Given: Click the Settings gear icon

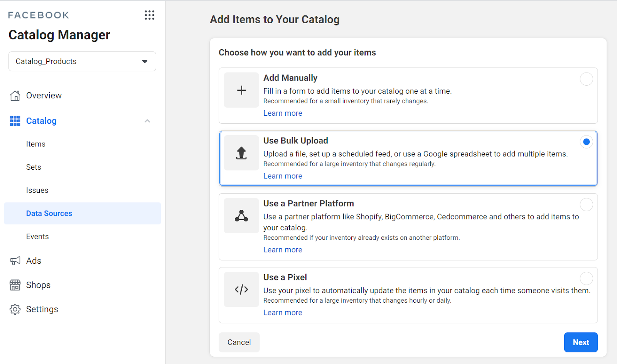Looking at the screenshot, I should pyautogui.click(x=15, y=309).
